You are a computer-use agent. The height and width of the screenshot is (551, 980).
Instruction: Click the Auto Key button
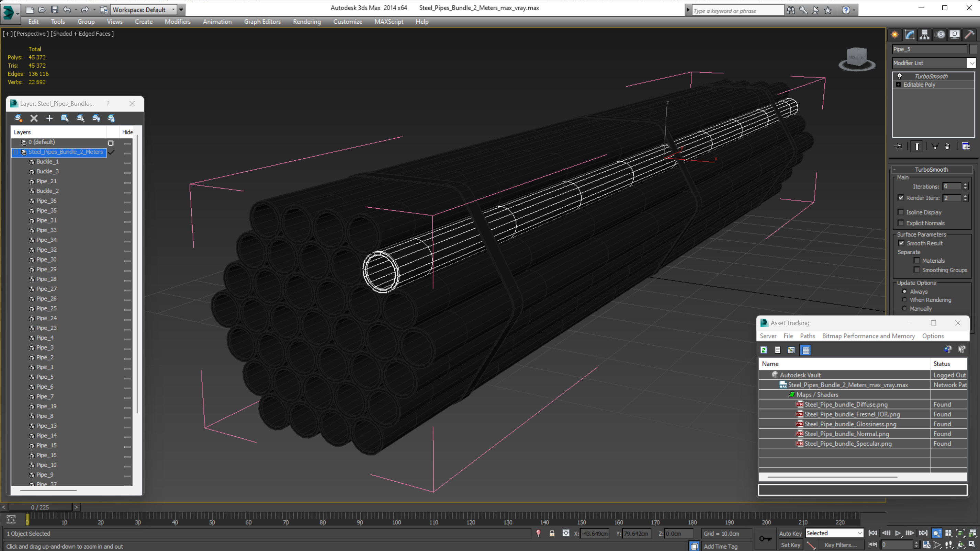pos(790,533)
